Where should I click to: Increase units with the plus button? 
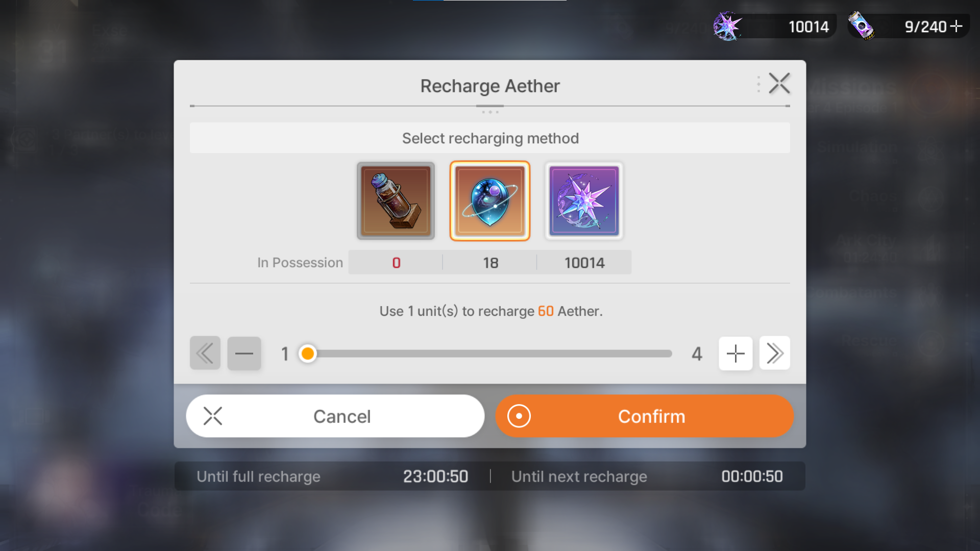click(736, 353)
